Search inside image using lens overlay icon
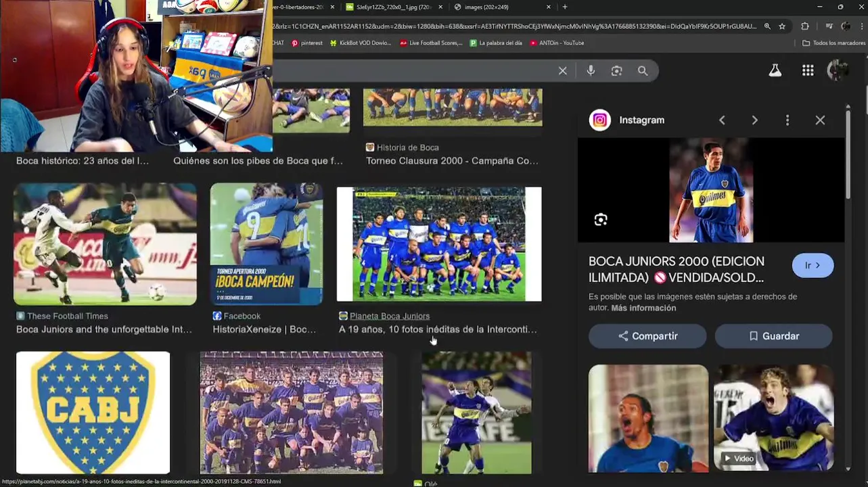Image resolution: width=868 pixels, height=487 pixels. [x=601, y=220]
